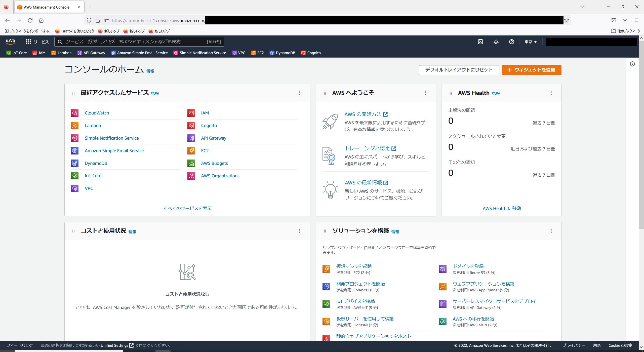Click the API Gateway icon in recent services
The height and width of the screenshot is (352, 644).
click(191, 138)
